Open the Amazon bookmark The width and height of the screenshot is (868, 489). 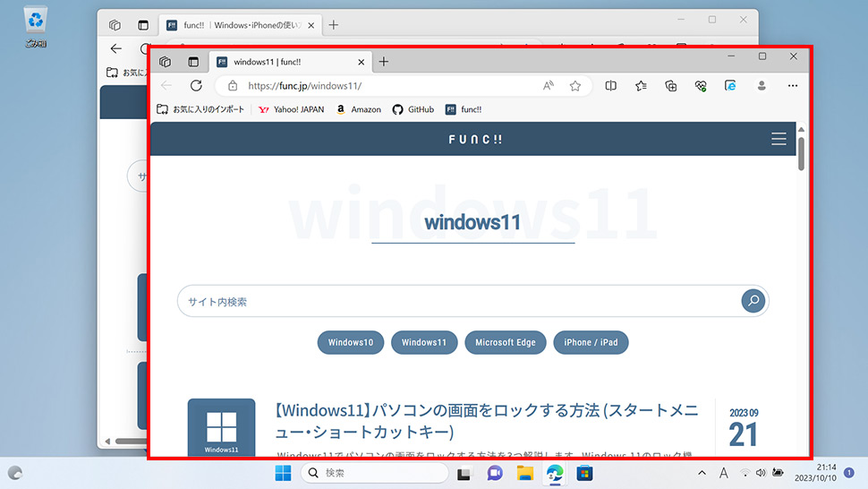pos(359,109)
